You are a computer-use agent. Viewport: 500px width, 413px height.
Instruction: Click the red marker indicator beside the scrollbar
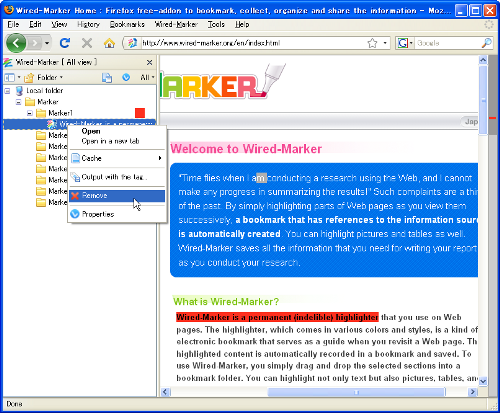tap(493, 118)
